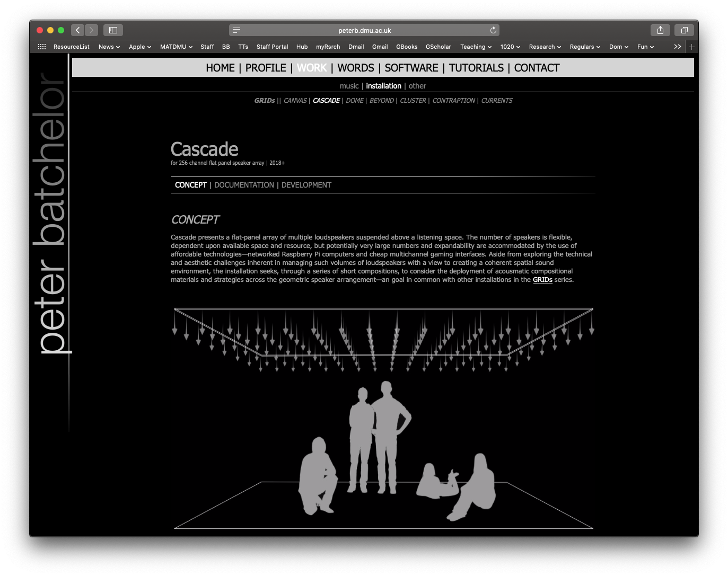This screenshot has width=728, height=576.
Task: Open the Hub bookmark
Action: [x=302, y=47]
